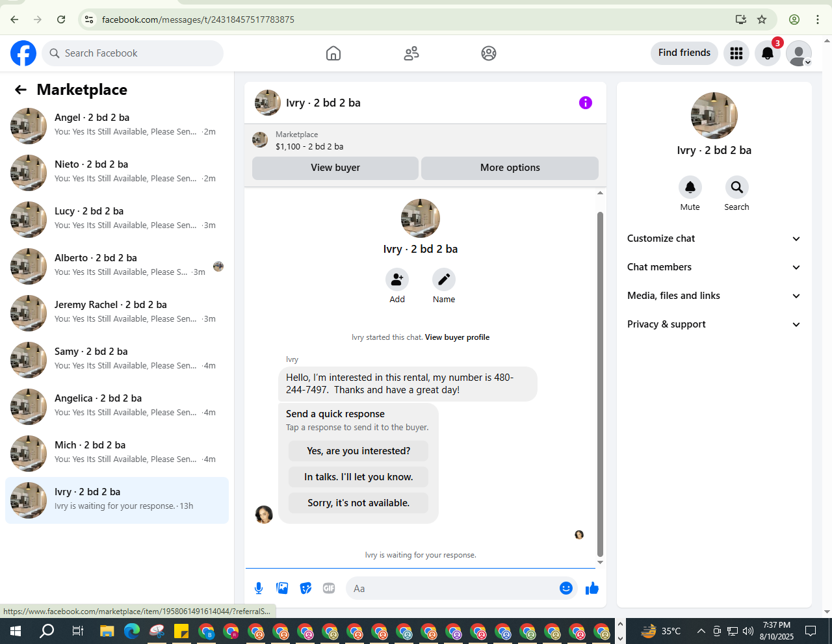
Task: Click the Add people icon
Action: click(x=397, y=279)
